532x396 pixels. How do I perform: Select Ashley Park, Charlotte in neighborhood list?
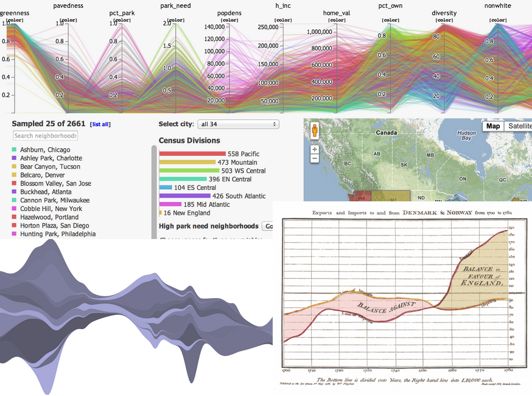tap(51, 158)
